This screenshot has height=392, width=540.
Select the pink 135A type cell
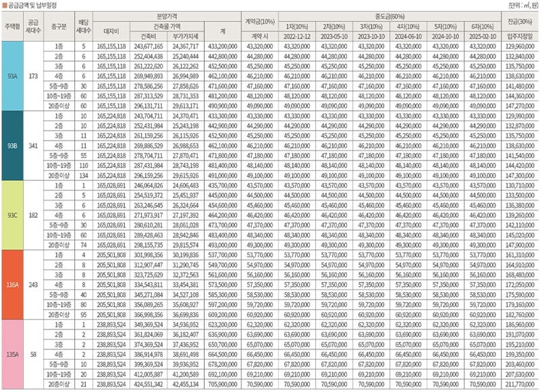click(x=12, y=354)
